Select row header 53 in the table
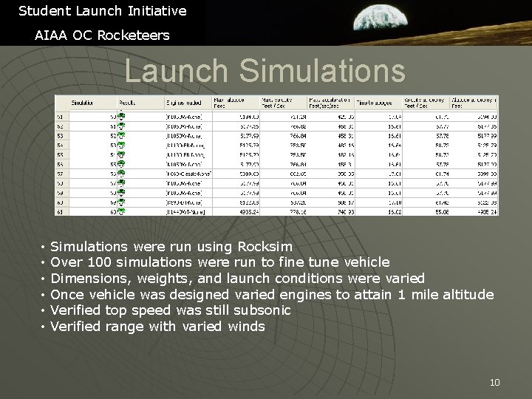This screenshot has height=399, width=532. pyautogui.click(x=62, y=136)
